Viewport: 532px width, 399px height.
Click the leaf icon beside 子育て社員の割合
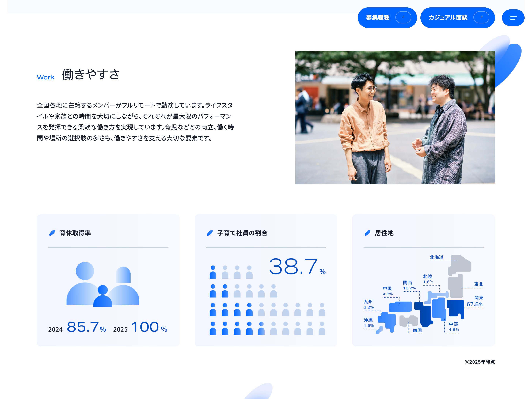click(x=210, y=233)
